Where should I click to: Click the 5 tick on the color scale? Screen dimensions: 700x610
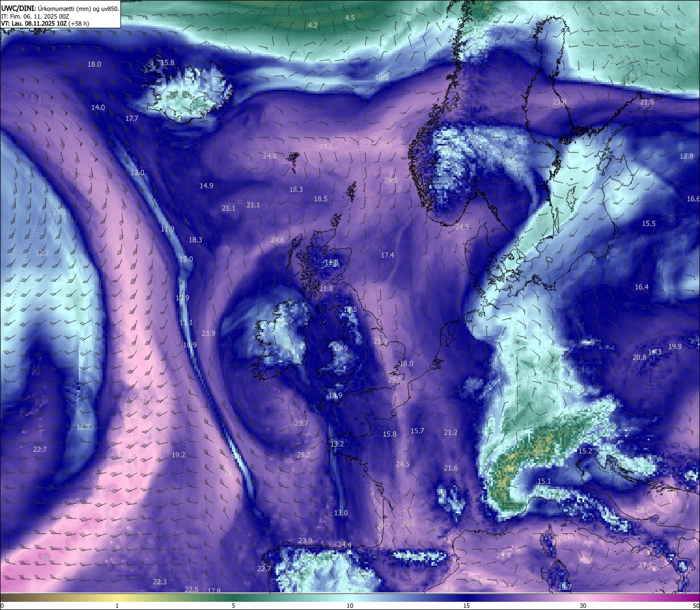pos(234,606)
